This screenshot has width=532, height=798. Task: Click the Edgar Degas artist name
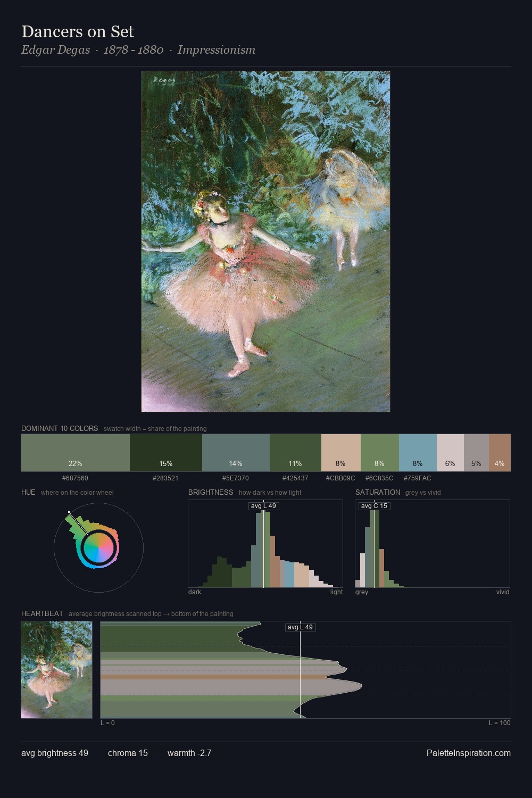pos(55,50)
